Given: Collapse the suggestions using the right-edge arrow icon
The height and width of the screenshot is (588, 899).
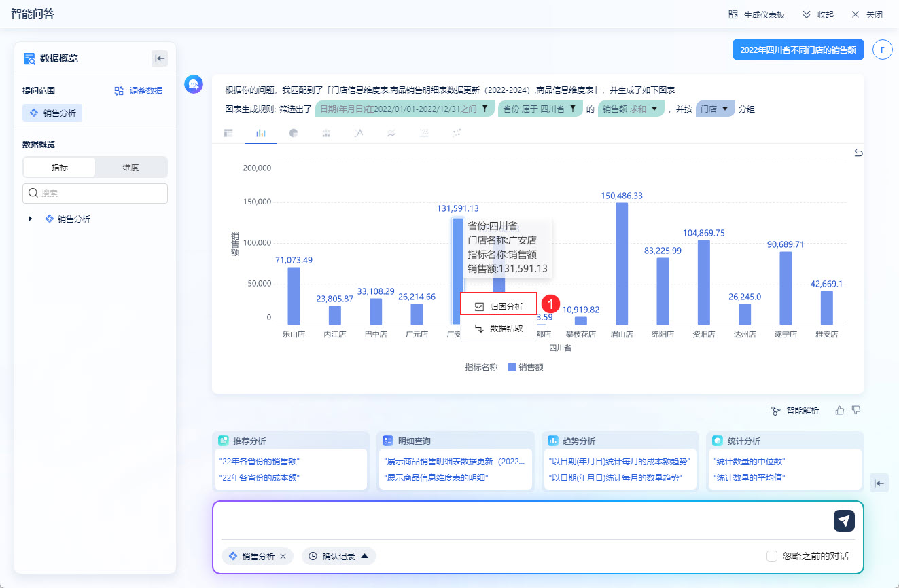Looking at the screenshot, I should [x=879, y=483].
